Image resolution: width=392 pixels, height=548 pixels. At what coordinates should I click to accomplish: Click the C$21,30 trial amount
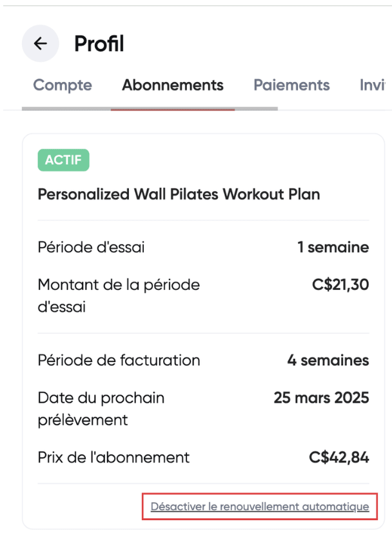coord(339,285)
